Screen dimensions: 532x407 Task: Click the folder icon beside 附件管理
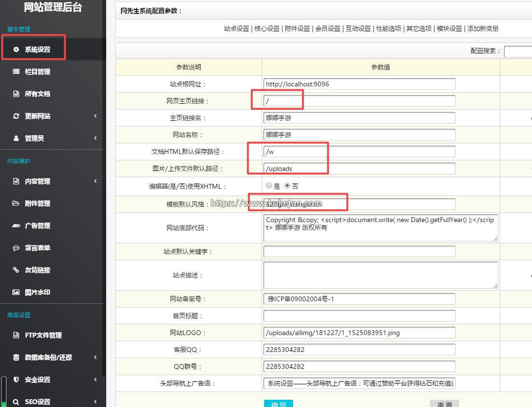click(x=16, y=203)
